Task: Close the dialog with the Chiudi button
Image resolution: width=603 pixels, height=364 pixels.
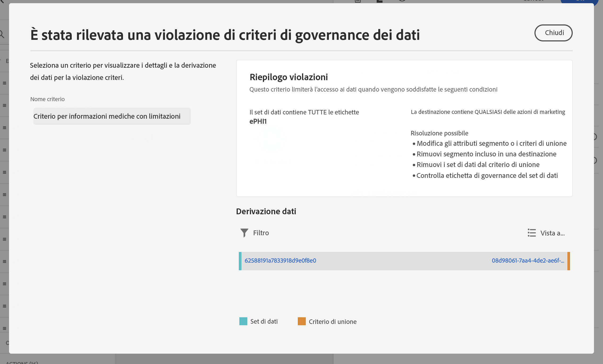Action: coord(553,33)
